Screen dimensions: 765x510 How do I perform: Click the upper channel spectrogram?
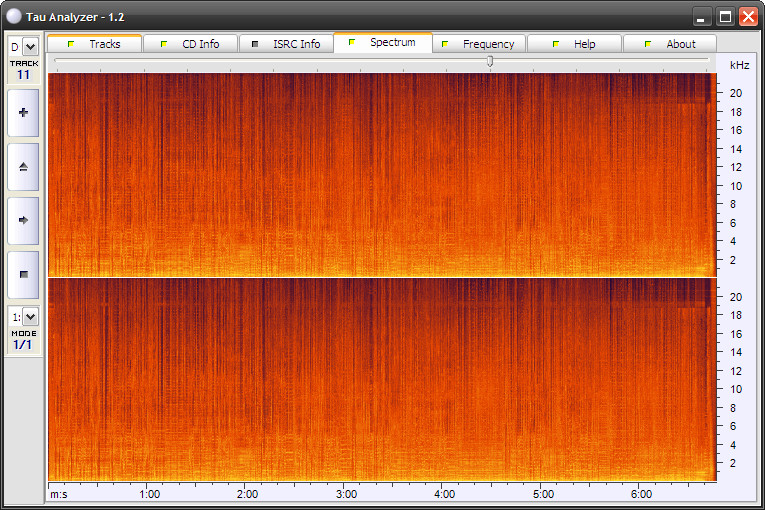click(x=382, y=175)
